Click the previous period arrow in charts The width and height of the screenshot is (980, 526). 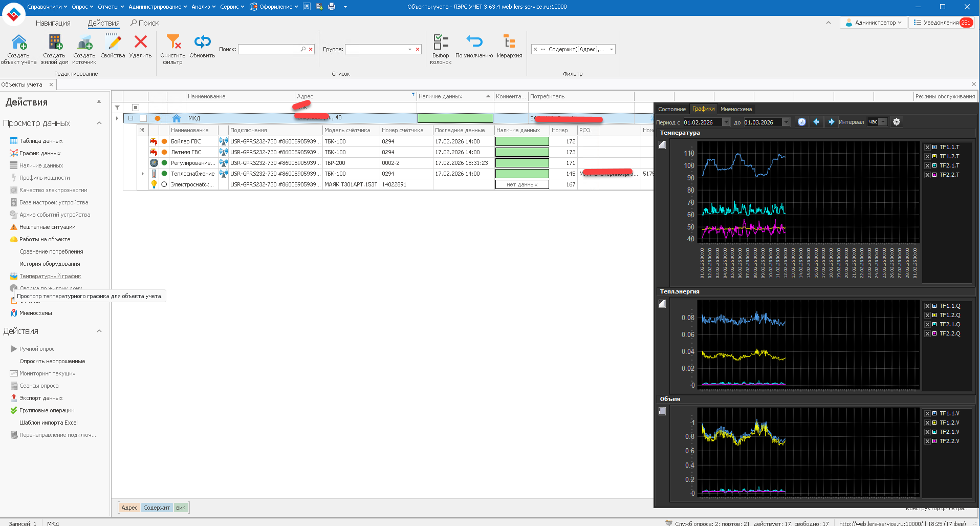click(816, 122)
